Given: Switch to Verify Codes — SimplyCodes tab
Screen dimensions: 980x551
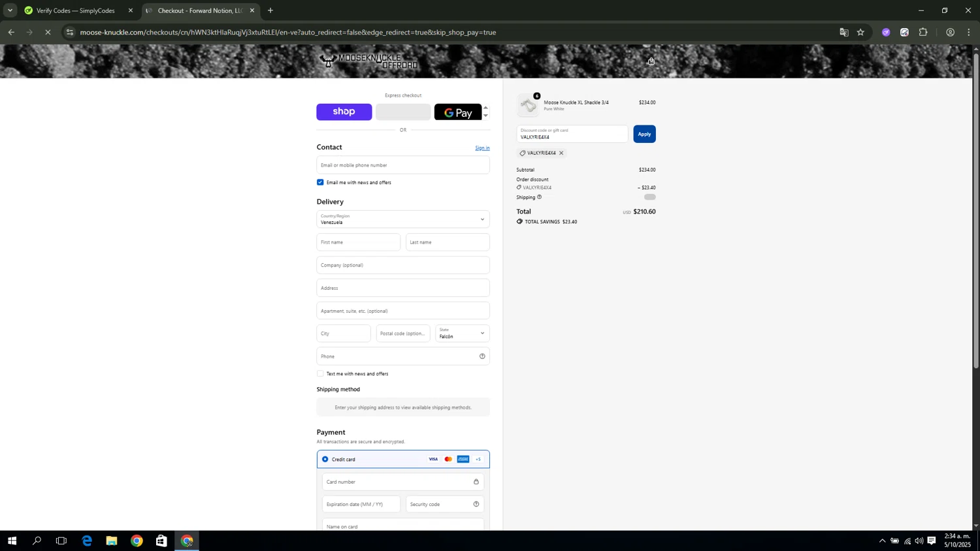Looking at the screenshot, I should pyautogui.click(x=76, y=10).
